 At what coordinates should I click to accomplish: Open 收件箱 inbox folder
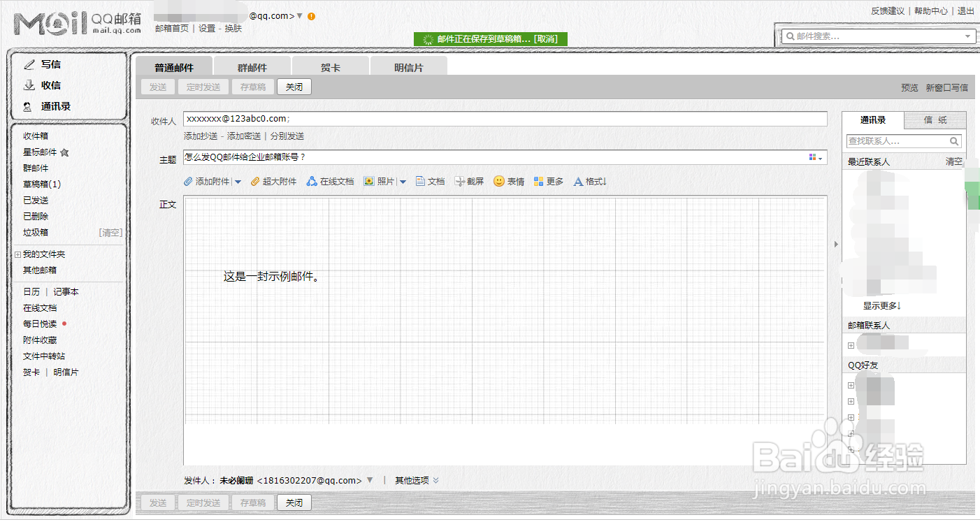tap(36, 136)
